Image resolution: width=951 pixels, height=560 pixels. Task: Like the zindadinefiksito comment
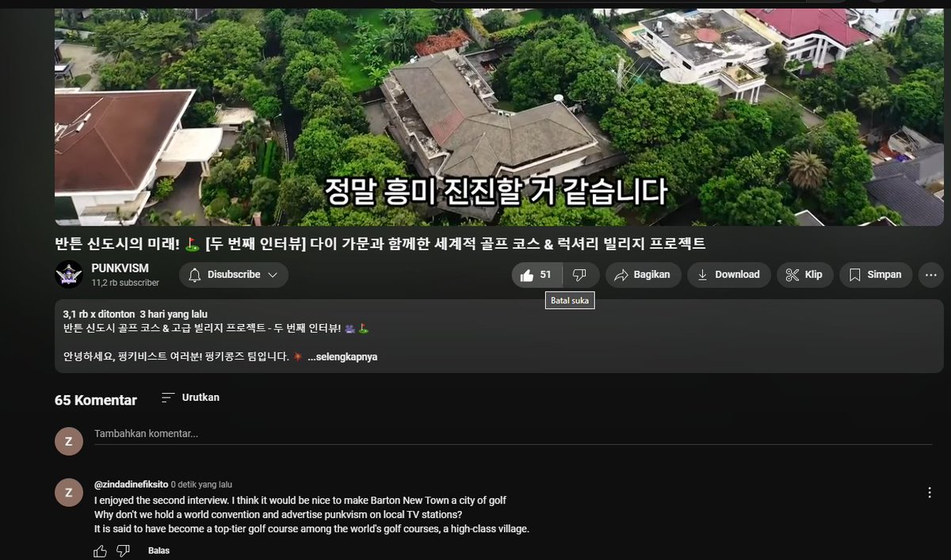coord(100,550)
